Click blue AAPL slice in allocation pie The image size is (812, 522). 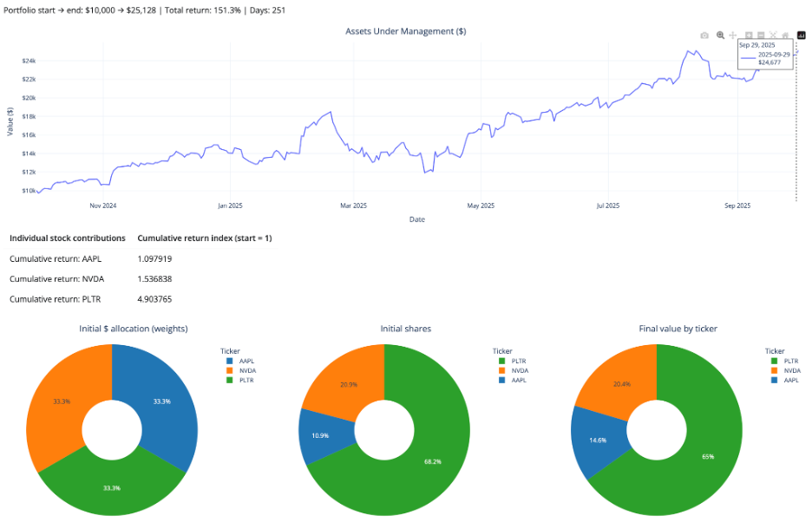[160, 399]
